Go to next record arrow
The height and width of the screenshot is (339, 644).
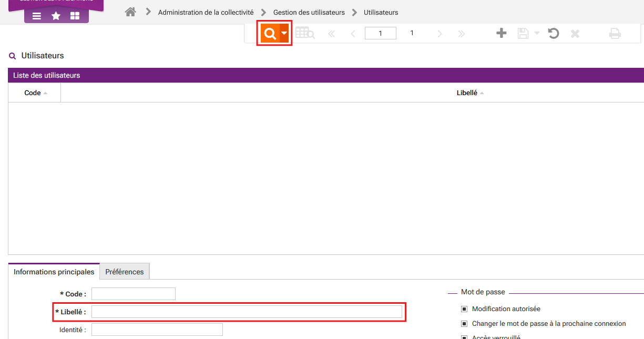tap(439, 34)
